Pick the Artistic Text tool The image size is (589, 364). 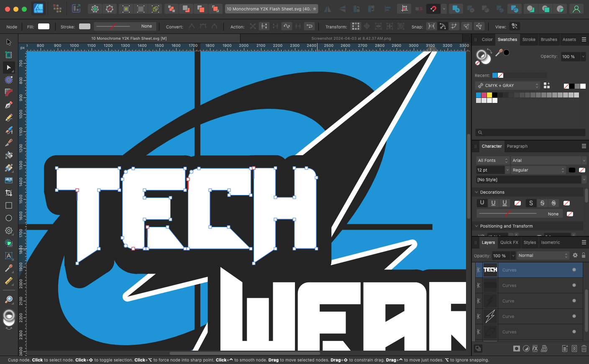point(8,256)
